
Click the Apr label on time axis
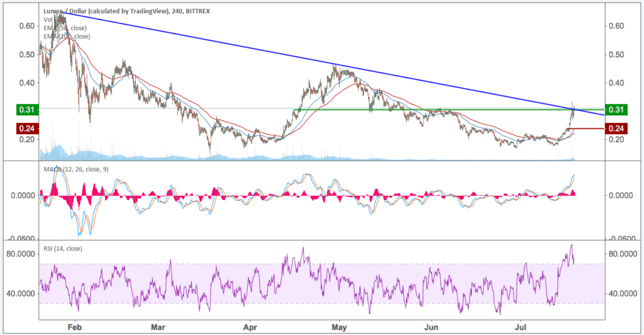[x=250, y=327]
